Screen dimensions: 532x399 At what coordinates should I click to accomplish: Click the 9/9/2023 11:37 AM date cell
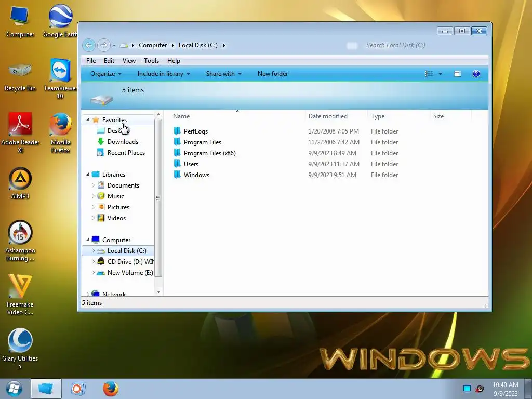334,164
